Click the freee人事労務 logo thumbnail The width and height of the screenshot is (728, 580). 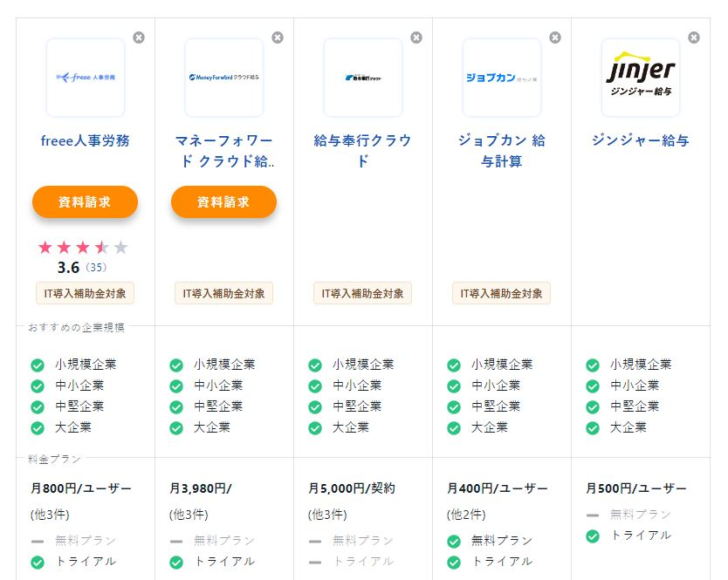[86, 78]
